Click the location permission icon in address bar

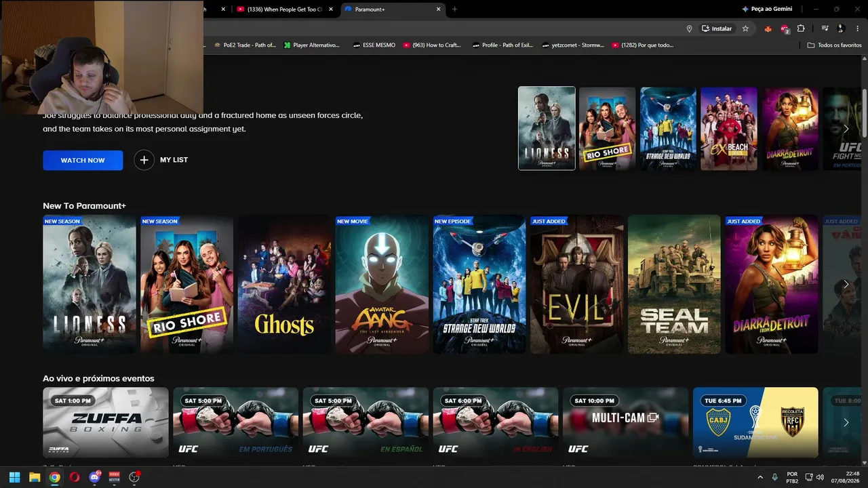pyautogui.click(x=689, y=28)
